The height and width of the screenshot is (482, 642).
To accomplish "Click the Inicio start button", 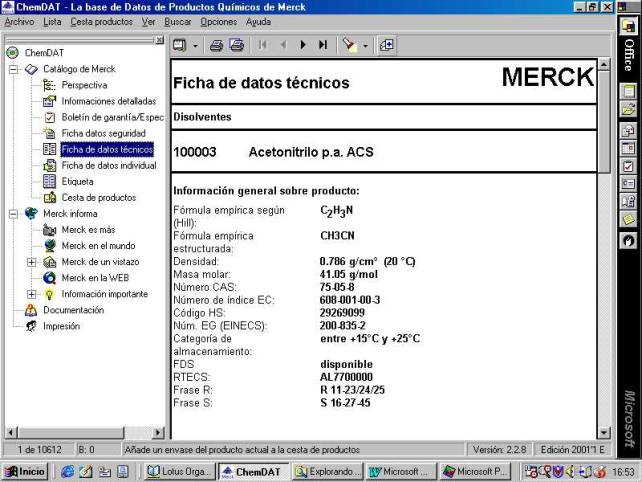I will point(25,471).
